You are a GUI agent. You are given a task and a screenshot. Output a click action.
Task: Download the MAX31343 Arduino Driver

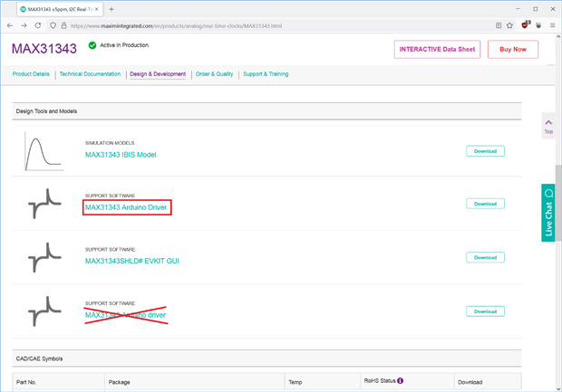click(x=485, y=204)
